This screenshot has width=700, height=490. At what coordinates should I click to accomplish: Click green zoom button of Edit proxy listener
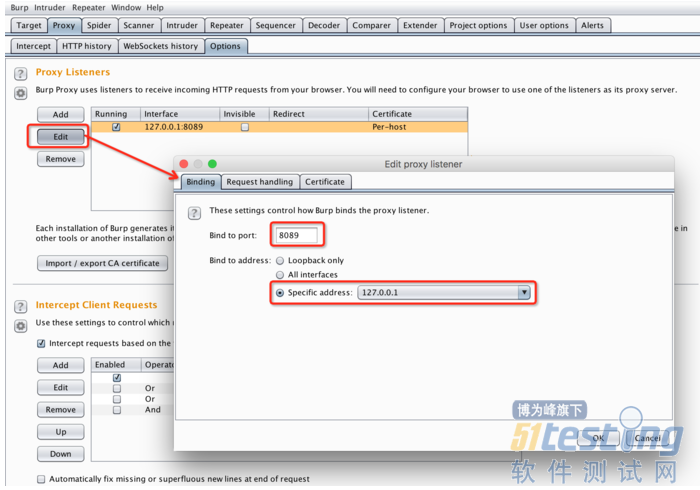click(x=212, y=164)
